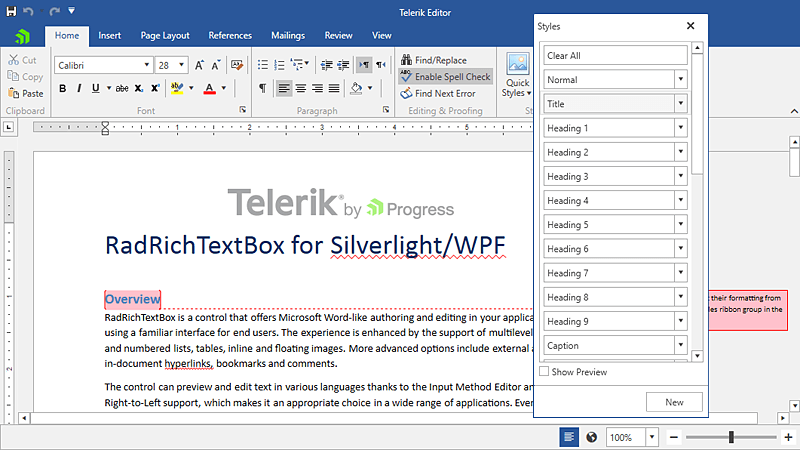Click the Decrease Indent icon
This screenshot has width=800, height=450.
(327, 65)
